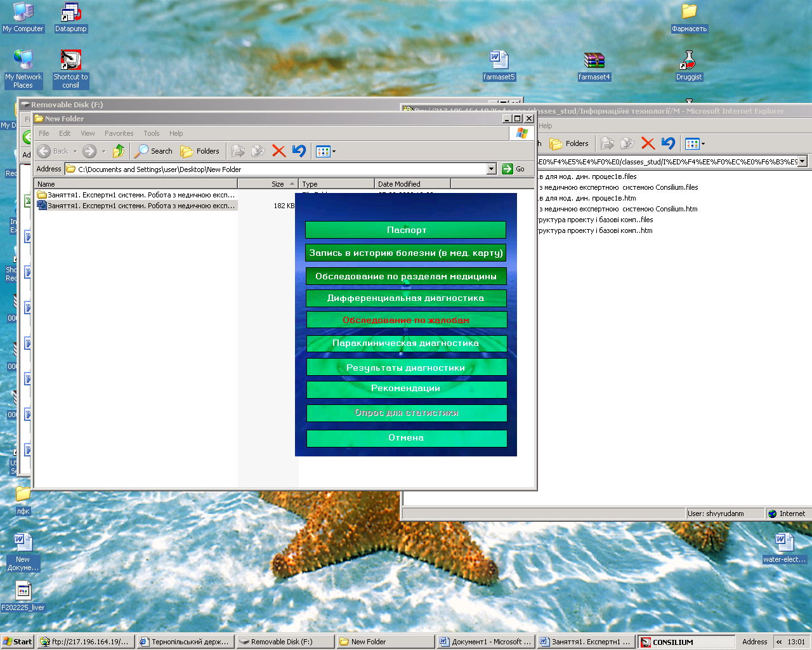Click the Views icon in New Folder toolbar
The height and width of the screenshot is (650, 812).
pos(323,151)
